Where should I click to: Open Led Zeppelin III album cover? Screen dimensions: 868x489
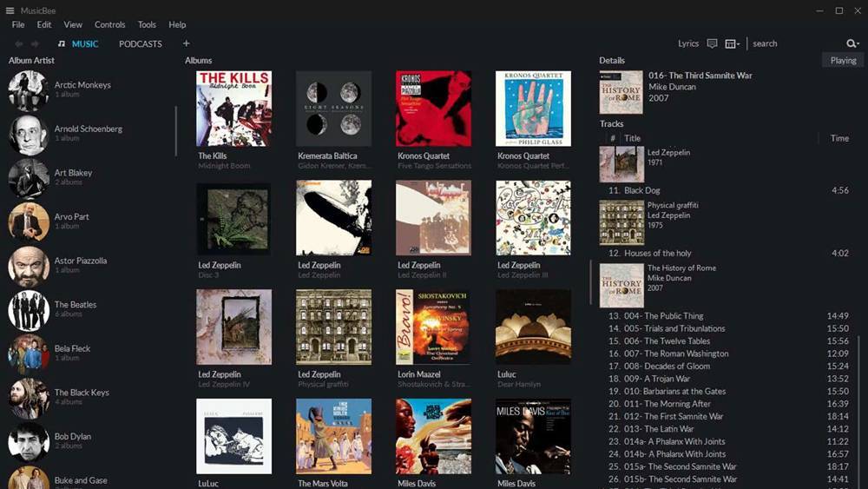pyautogui.click(x=533, y=218)
